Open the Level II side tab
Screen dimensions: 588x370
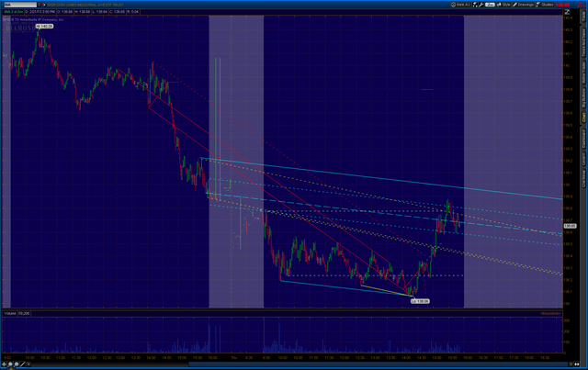583,159
